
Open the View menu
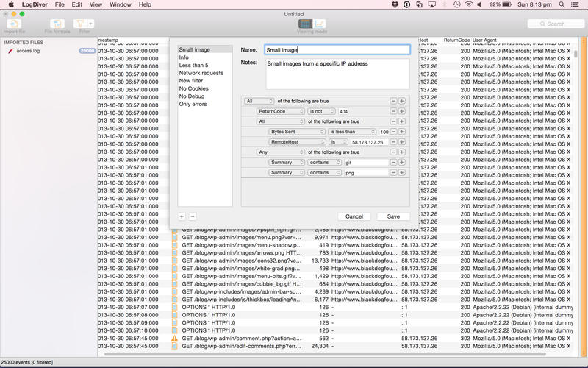tap(96, 4)
